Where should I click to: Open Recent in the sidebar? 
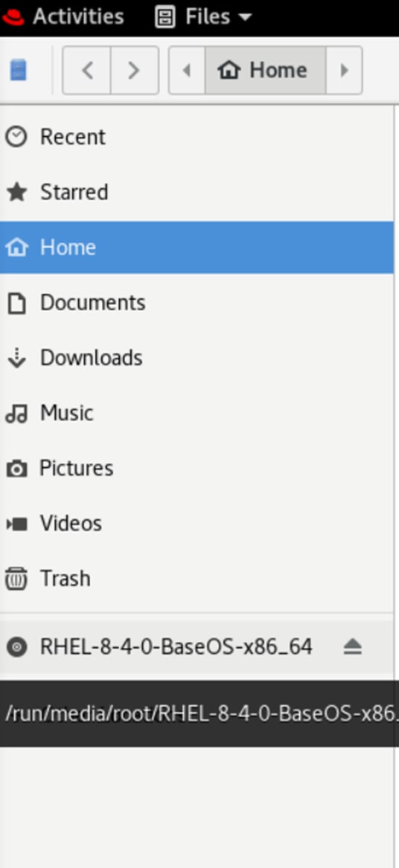click(197, 137)
